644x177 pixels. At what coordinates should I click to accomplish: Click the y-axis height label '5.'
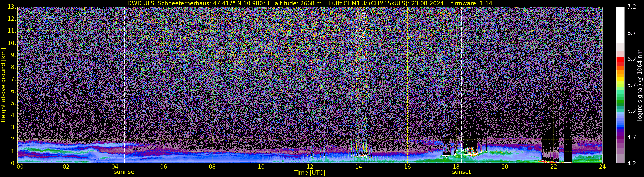tap(13, 103)
